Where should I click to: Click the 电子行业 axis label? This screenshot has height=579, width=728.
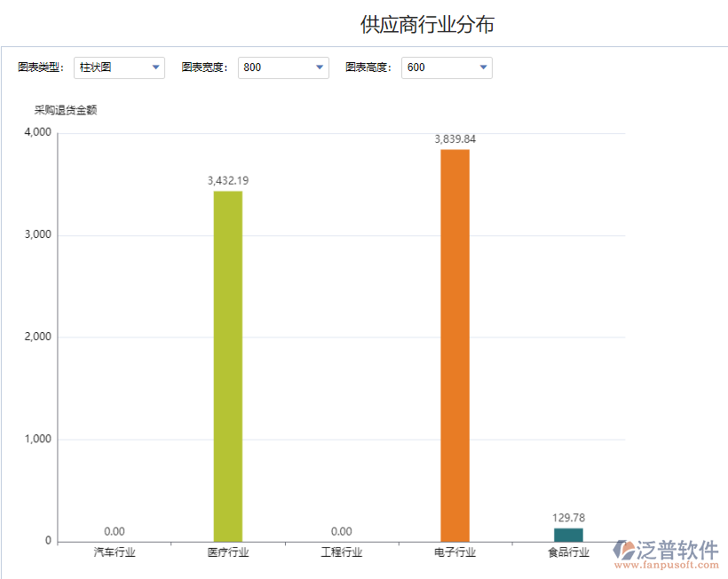(454, 551)
